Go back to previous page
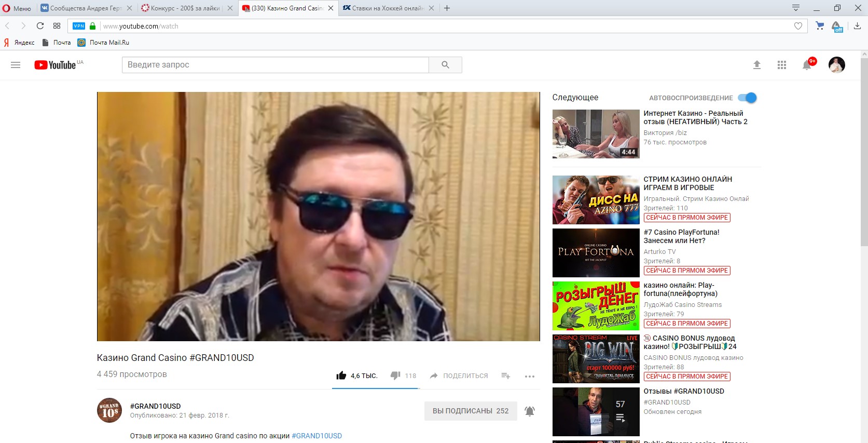 8,26
